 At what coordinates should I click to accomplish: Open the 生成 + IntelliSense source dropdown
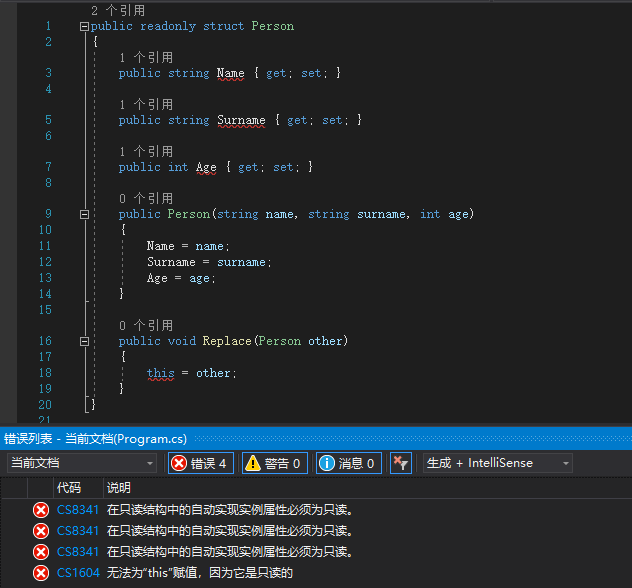[497, 463]
